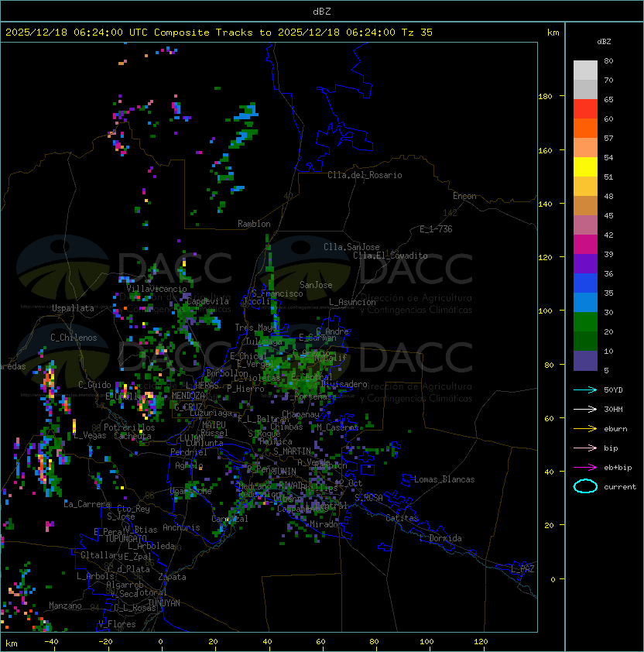Click the 180 km right axis tick
The height and width of the screenshot is (652, 644).
(x=545, y=97)
